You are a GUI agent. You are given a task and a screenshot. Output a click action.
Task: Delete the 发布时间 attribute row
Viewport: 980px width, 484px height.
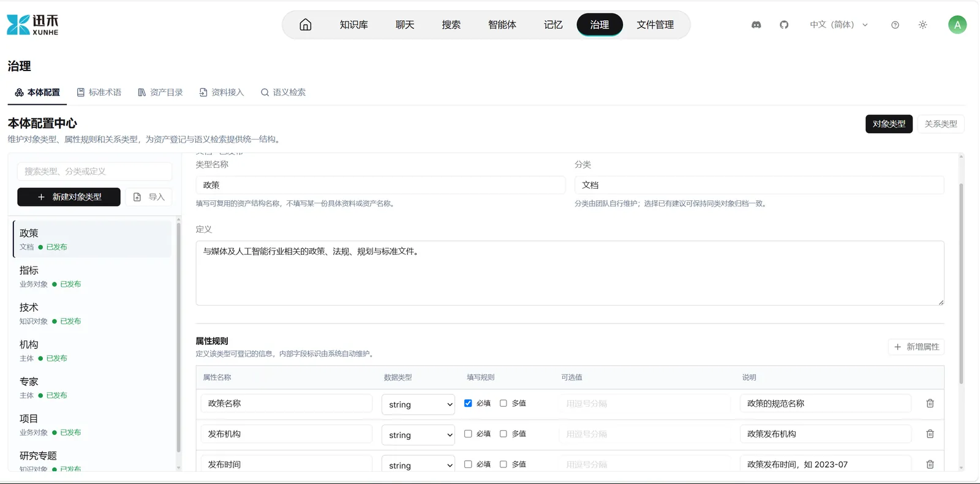point(930,464)
